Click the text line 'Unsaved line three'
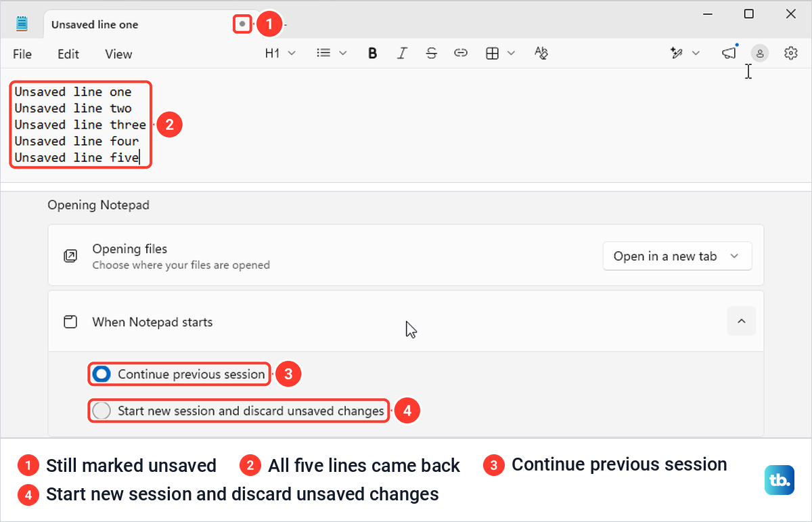Viewport: 812px width, 522px height. 81,125
